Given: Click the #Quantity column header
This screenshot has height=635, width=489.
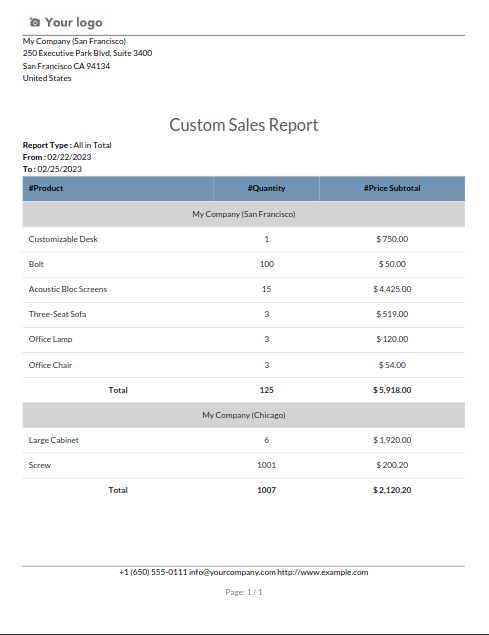Looking at the screenshot, I should pyautogui.click(x=266, y=188).
